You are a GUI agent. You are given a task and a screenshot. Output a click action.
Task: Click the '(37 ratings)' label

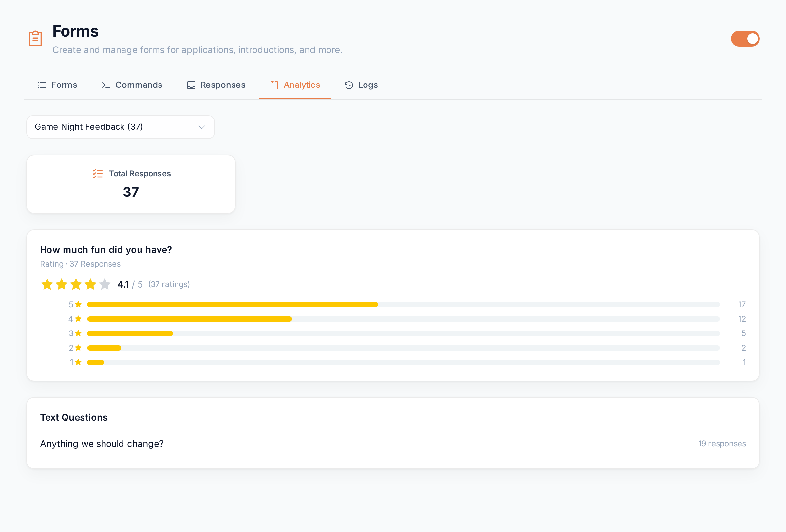(169, 284)
